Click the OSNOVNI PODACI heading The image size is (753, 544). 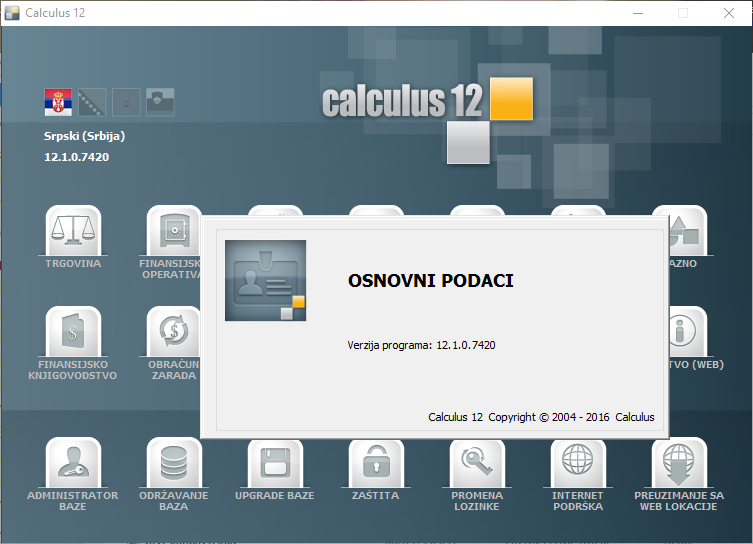click(431, 281)
